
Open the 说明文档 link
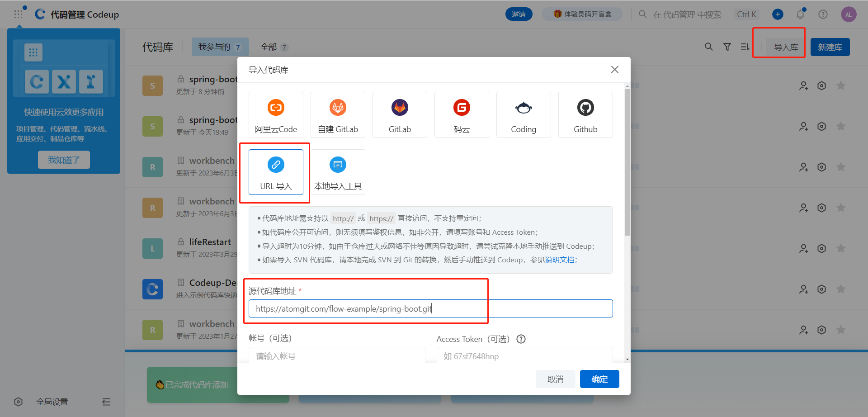(x=559, y=260)
